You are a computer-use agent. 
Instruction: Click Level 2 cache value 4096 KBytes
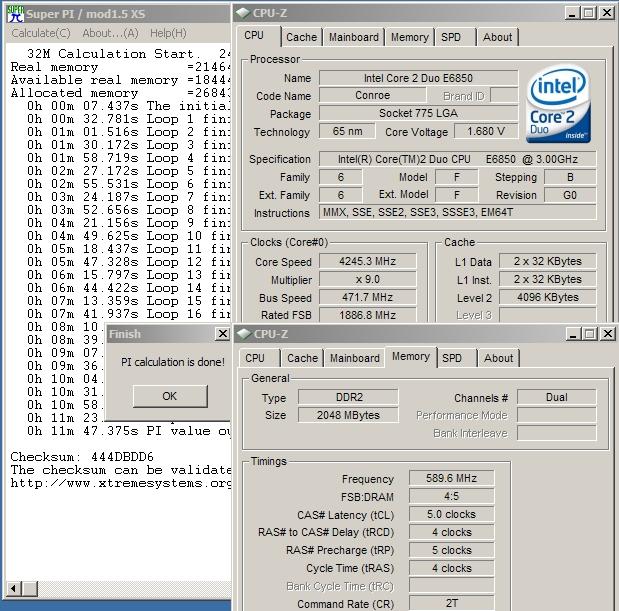[548, 297]
